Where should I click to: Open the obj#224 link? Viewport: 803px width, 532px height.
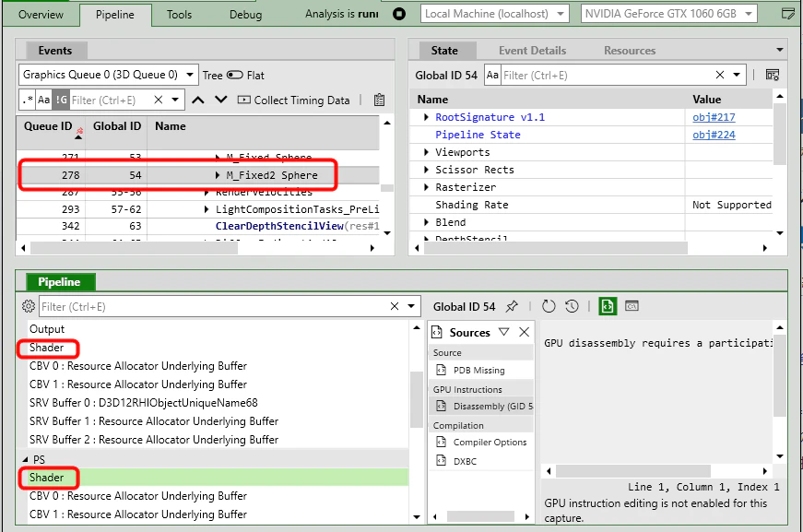pos(714,135)
